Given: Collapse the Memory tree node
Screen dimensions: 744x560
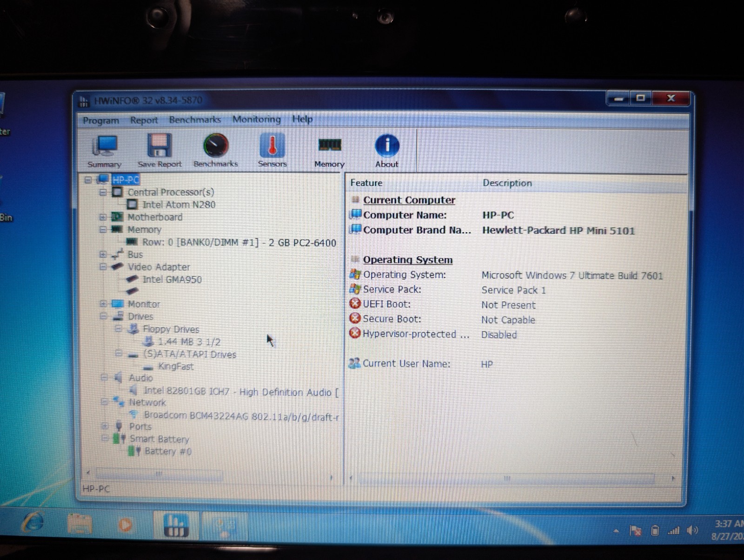Looking at the screenshot, I should point(103,229).
